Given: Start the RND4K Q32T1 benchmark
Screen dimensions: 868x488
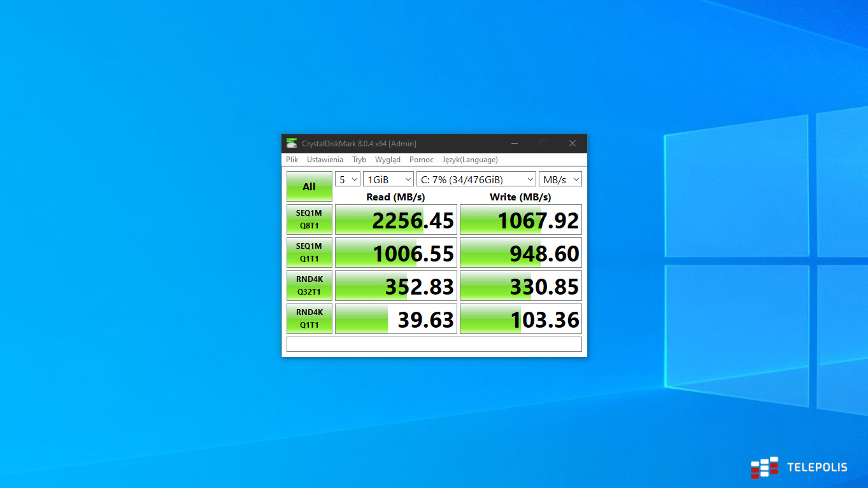Looking at the screenshot, I should 309,286.
